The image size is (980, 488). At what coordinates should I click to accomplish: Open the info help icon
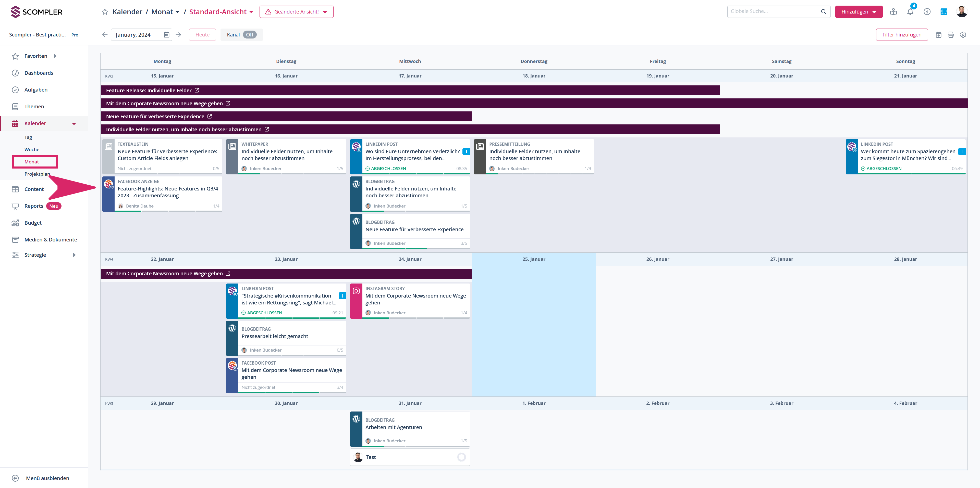tap(927, 12)
